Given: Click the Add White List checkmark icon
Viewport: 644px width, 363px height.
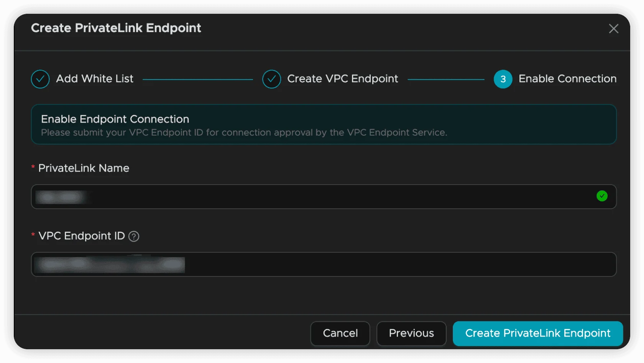Looking at the screenshot, I should (40, 79).
